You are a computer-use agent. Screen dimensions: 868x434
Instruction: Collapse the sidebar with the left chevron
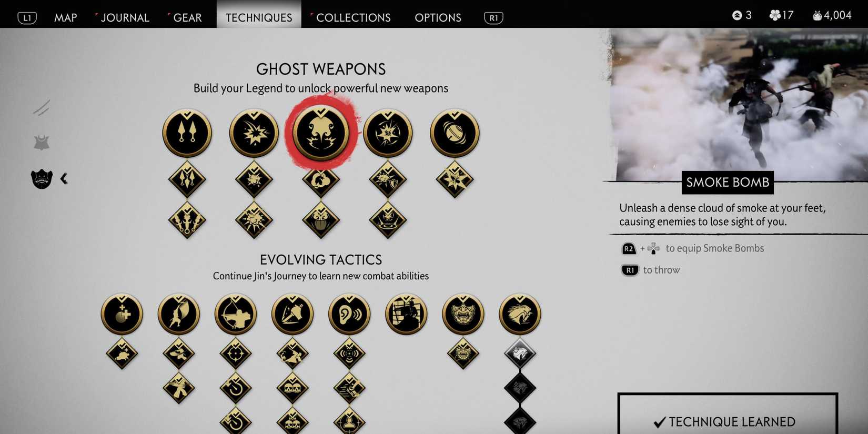pyautogui.click(x=64, y=179)
